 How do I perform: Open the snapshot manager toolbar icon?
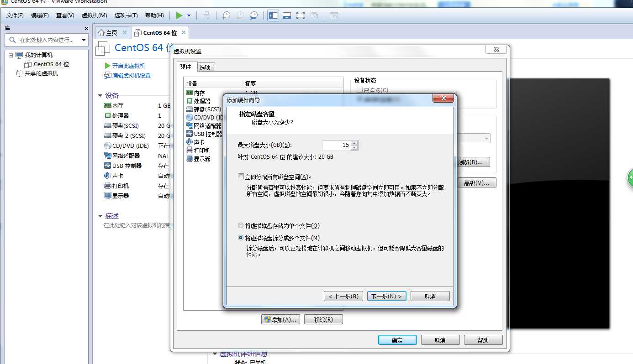(253, 15)
